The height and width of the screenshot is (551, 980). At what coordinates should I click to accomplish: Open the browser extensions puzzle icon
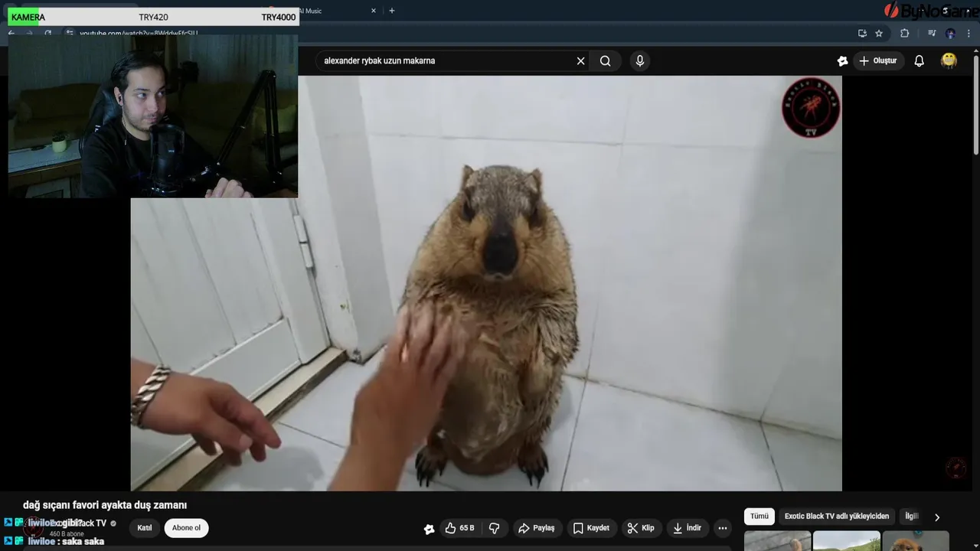(x=904, y=33)
